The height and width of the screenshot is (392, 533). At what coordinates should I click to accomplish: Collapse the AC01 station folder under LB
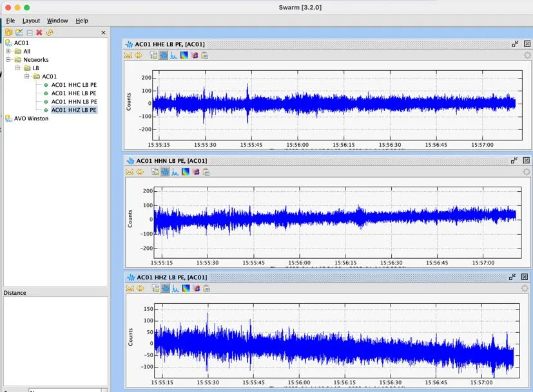pos(27,77)
